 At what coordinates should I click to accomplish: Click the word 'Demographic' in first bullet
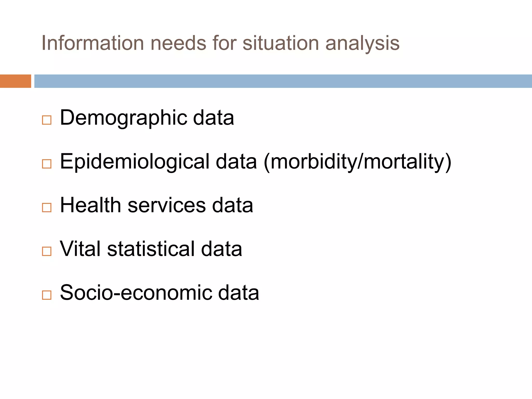pos(124,118)
